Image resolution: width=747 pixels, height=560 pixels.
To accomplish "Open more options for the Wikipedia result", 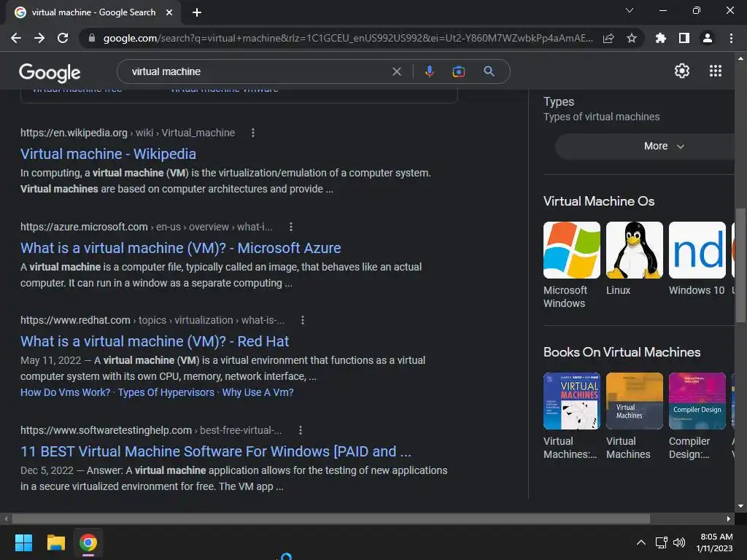I will pos(253,133).
